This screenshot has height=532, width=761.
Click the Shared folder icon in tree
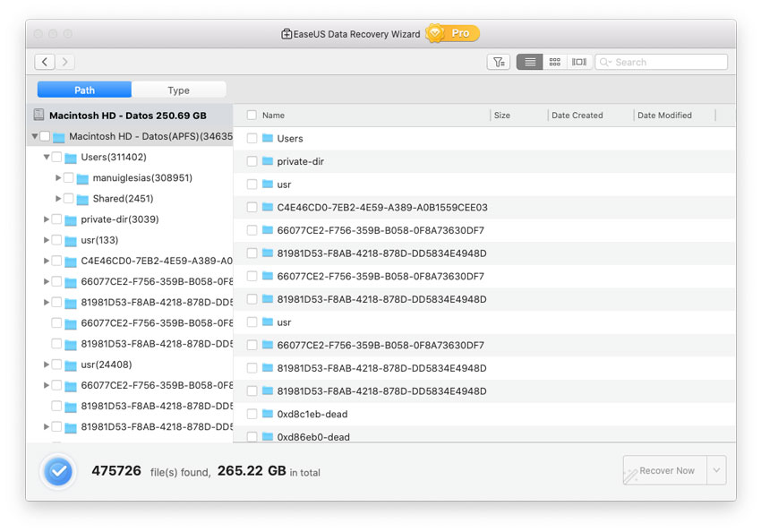[82, 200]
